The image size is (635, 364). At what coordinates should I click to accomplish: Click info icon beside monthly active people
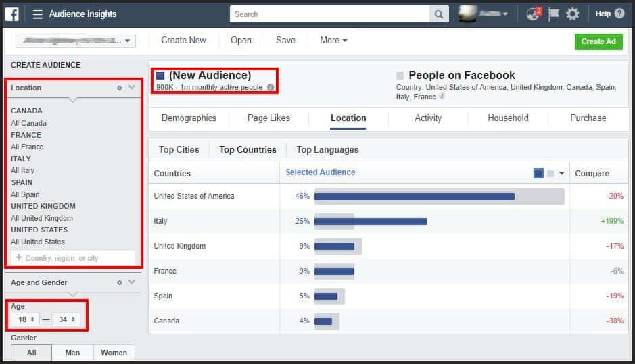271,87
